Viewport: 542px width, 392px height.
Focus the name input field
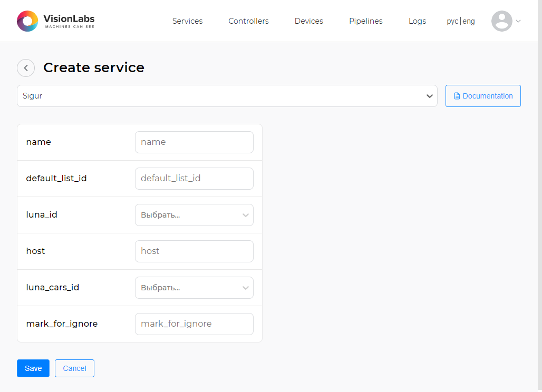click(x=194, y=142)
